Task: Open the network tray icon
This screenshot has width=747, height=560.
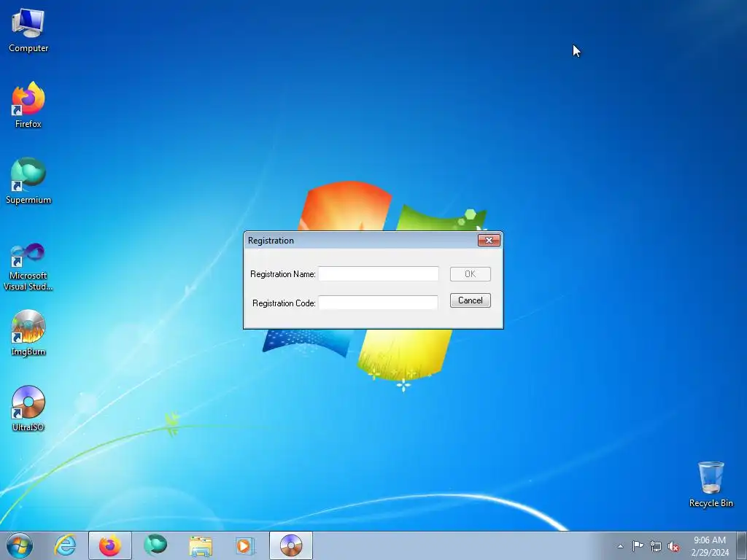Action: point(656,546)
